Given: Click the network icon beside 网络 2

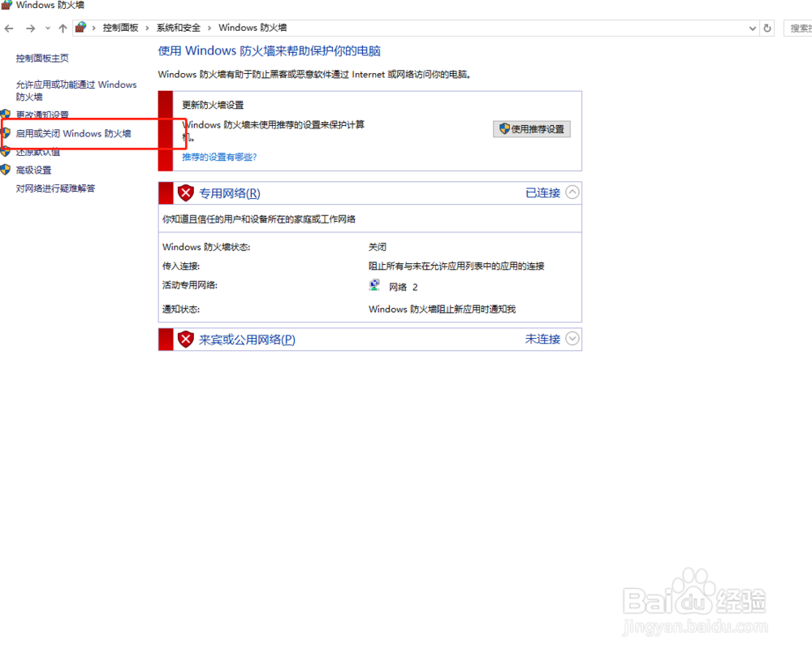Looking at the screenshot, I should tap(374, 285).
